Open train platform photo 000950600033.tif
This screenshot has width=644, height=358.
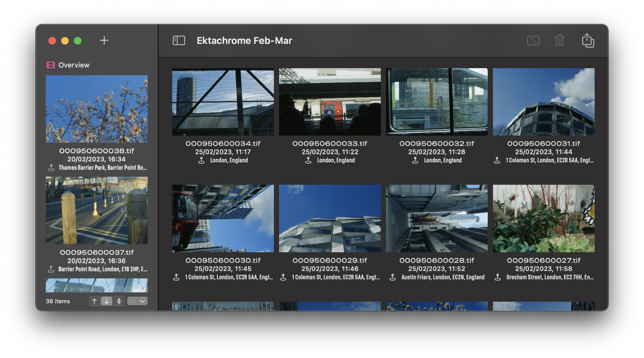coord(330,102)
